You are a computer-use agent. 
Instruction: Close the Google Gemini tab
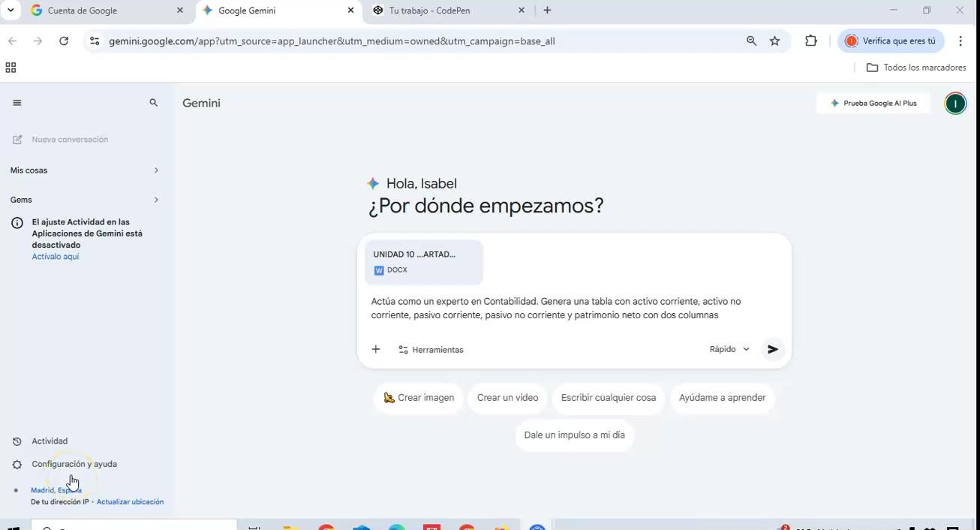[x=350, y=11]
